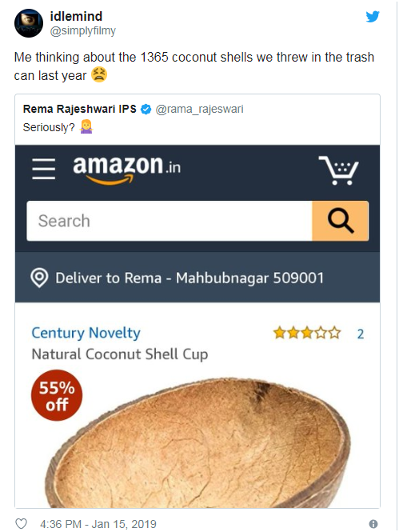399x532 pixels.
Task: Open idlemind's profile avatar
Action: tap(29, 23)
